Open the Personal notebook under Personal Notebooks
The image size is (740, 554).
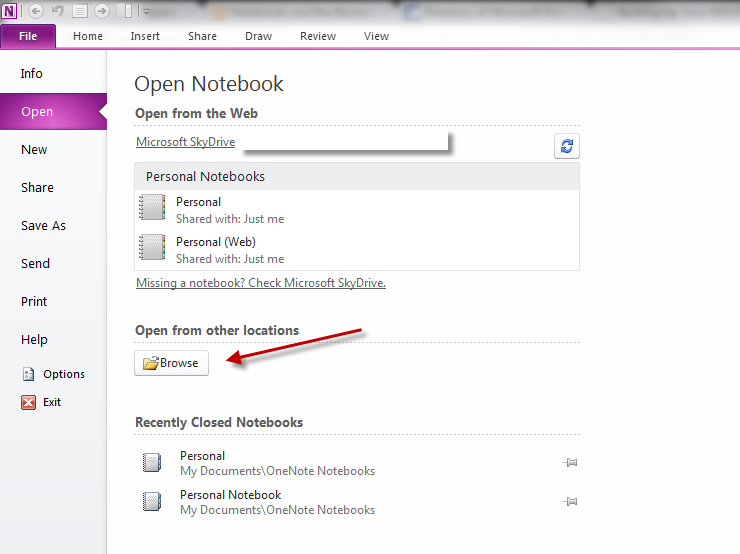(x=198, y=202)
